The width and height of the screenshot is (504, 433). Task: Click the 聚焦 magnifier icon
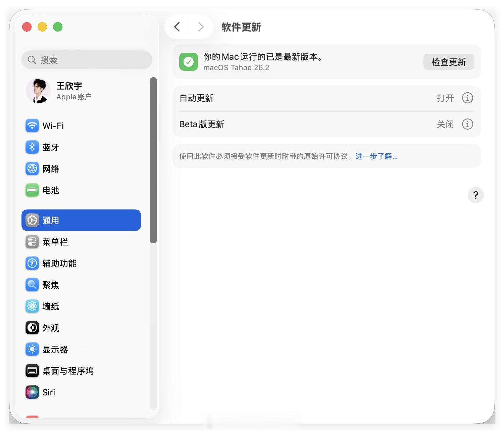click(32, 285)
